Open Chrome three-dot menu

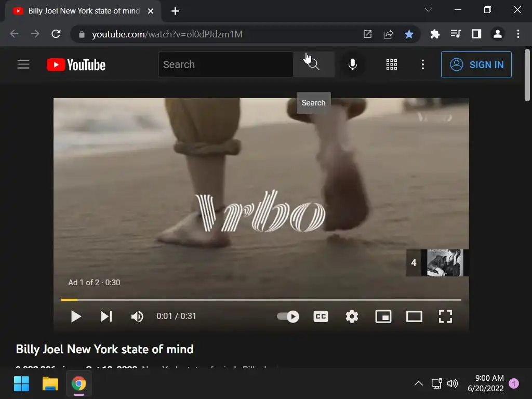click(518, 34)
